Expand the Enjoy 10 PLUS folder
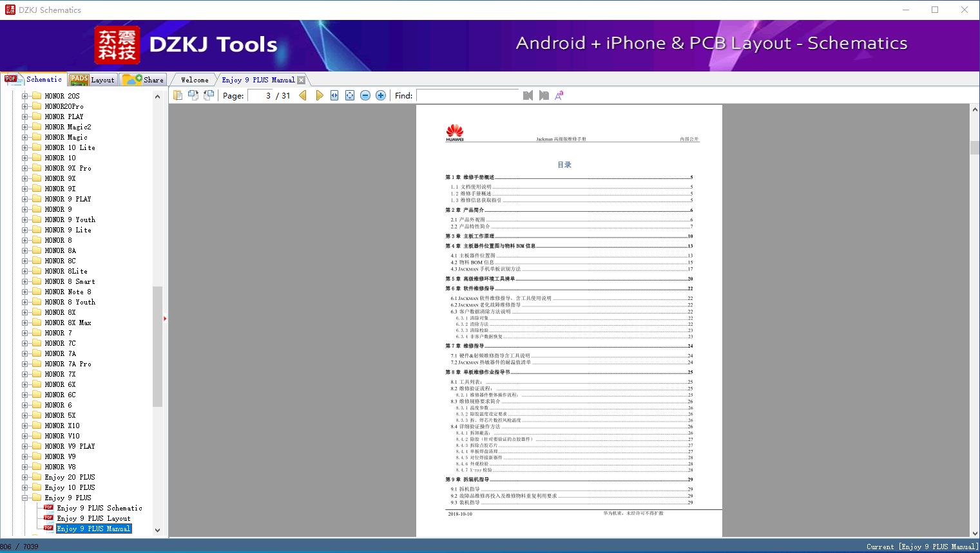The width and height of the screenshot is (980, 553). [24, 487]
